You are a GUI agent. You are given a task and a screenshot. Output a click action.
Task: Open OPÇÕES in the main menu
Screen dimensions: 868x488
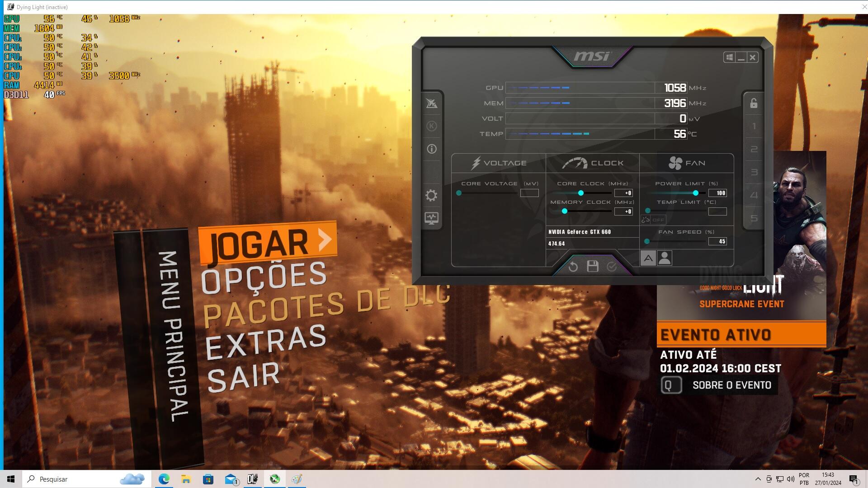[x=264, y=277]
